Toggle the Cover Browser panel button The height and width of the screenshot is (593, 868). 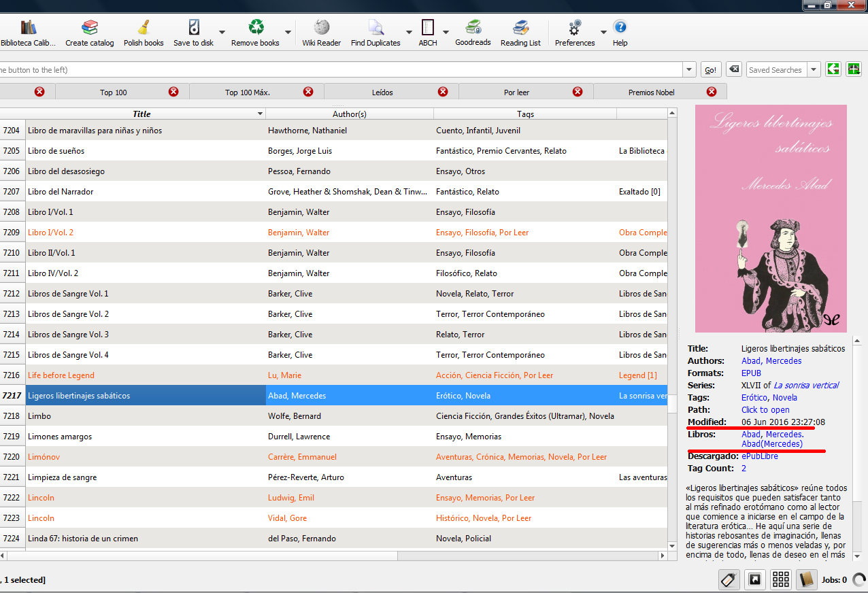pos(754,580)
